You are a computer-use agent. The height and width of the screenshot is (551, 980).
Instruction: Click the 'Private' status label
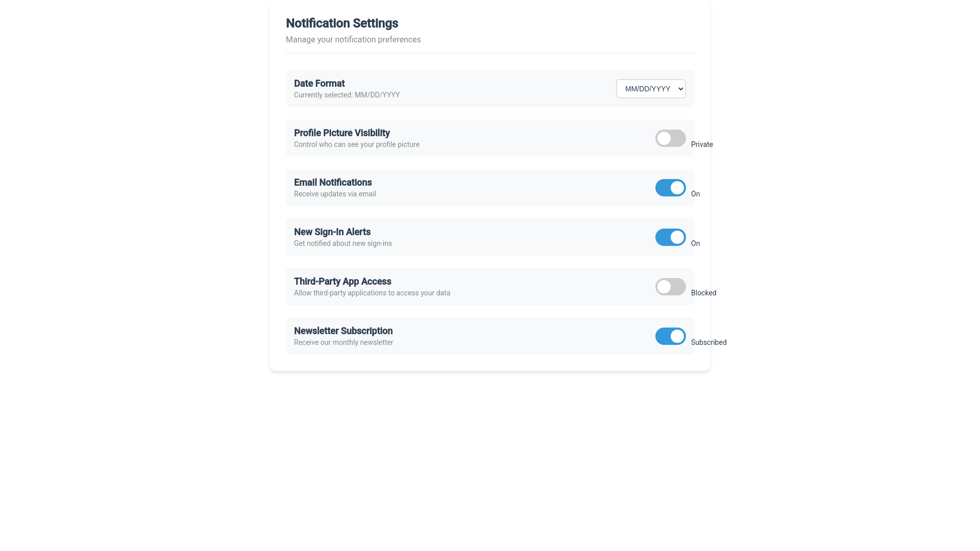point(702,145)
